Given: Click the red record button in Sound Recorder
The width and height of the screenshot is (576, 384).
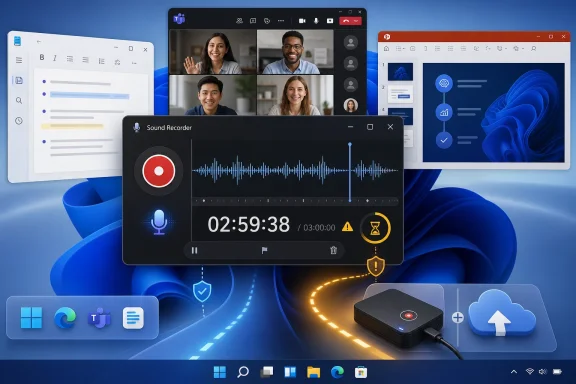Looking at the screenshot, I should (x=159, y=171).
